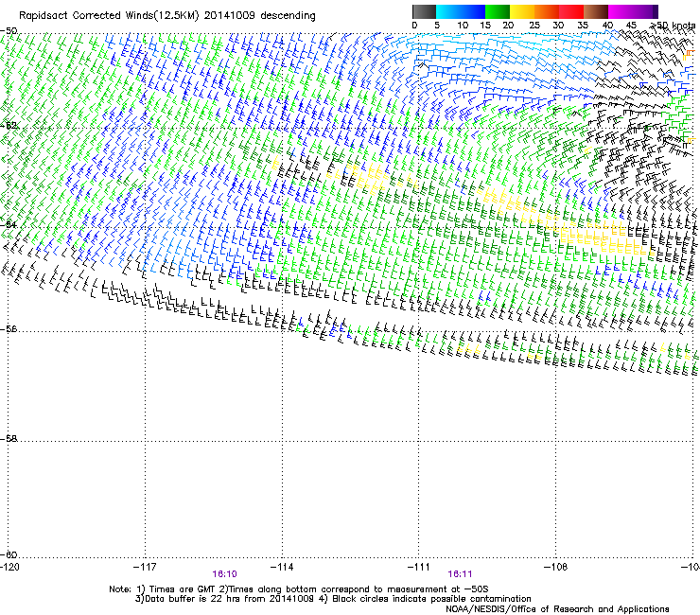
Task: Click the NOAA/NESDIS credit text
Action: coord(557,609)
